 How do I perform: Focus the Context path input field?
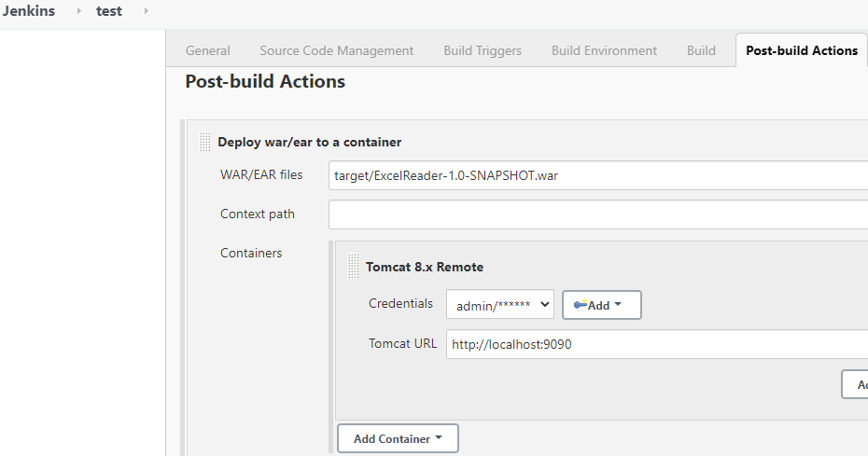click(x=598, y=214)
